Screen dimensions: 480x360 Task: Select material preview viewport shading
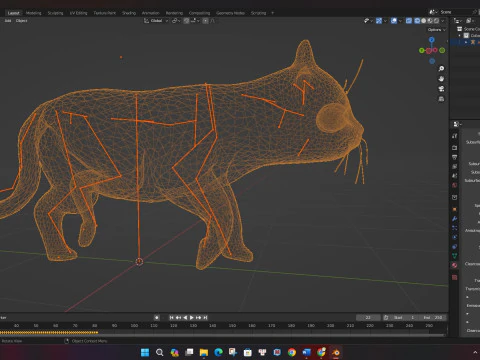430,21
